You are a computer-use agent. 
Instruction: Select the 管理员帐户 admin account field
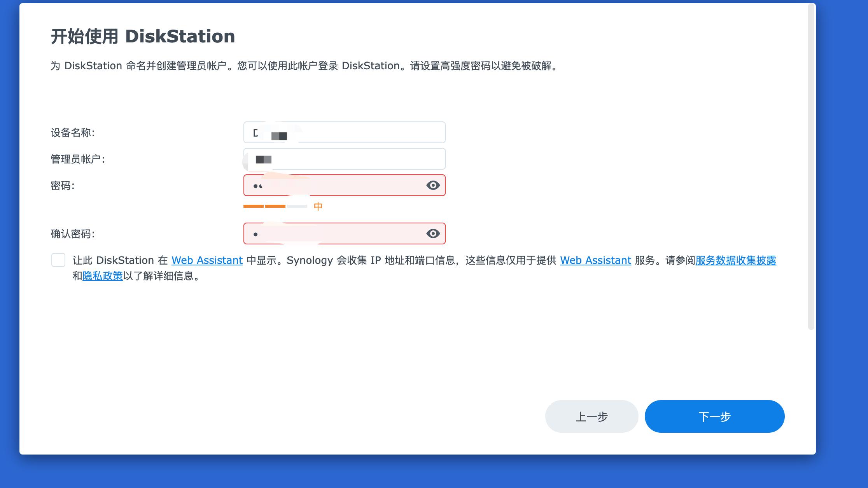pyautogui.click(x=344, y=158)
